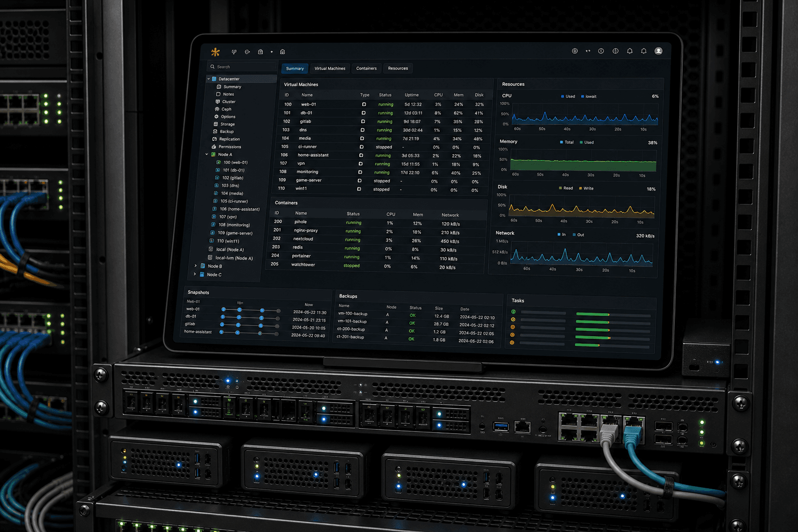Expand the Node C tree branch

click(194, 274)
